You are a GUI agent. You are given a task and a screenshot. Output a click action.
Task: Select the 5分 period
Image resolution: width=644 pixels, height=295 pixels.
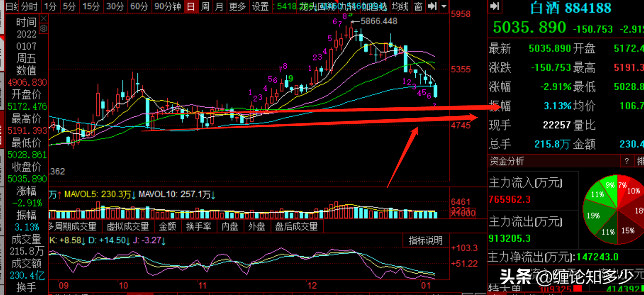click(69, 6)
